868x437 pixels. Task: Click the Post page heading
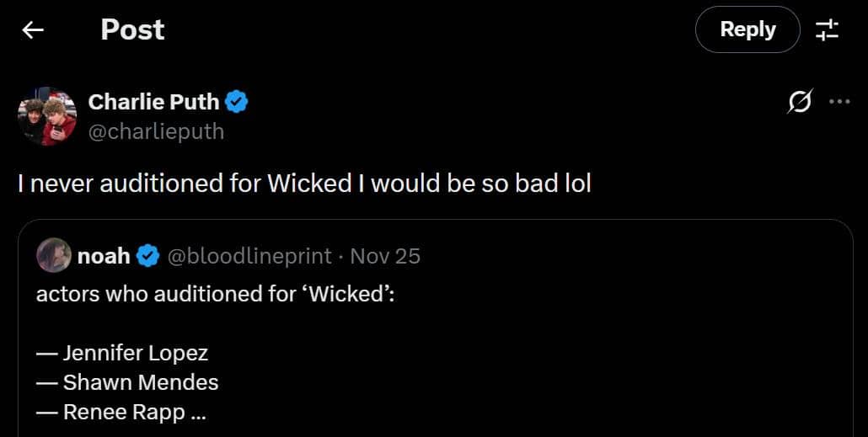click(132, 30)
